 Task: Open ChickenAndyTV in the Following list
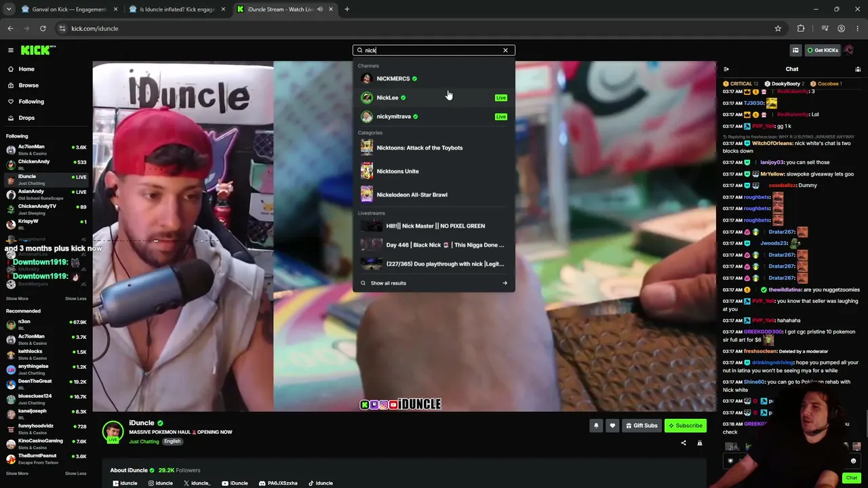(46, 209)
